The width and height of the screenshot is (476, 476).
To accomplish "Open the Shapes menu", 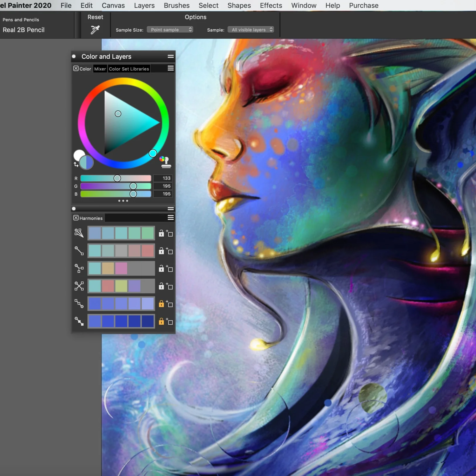I will tap(239, 5).
